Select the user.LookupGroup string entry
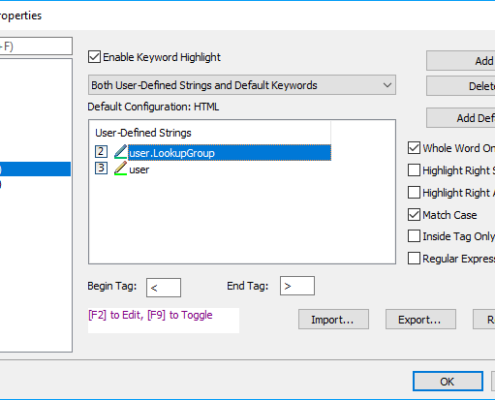 click(x=230, y=153)
